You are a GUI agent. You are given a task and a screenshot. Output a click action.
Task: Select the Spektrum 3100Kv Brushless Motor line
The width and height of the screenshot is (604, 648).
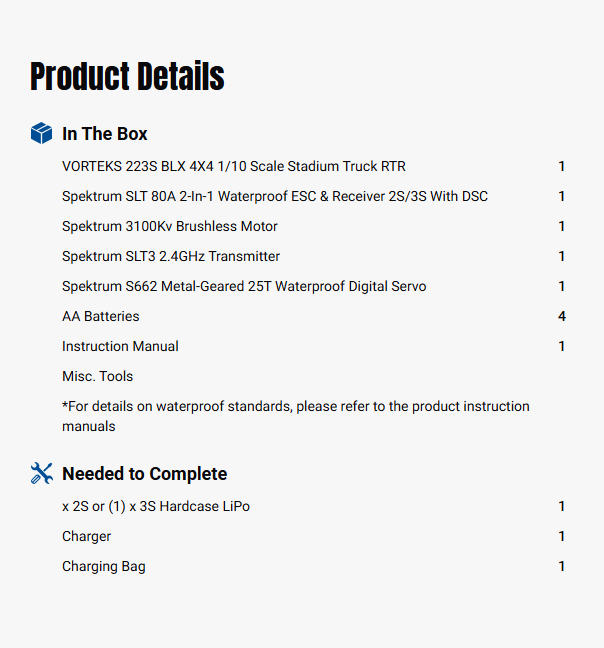tap(169, 226)
